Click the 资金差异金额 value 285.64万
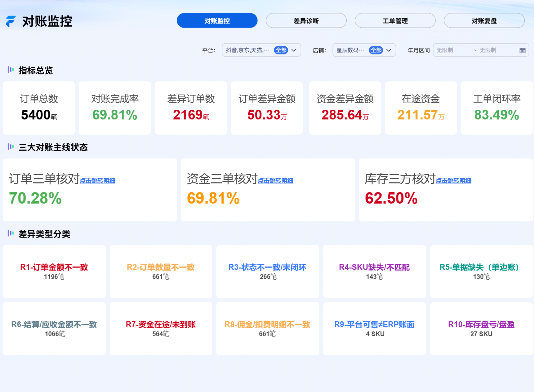 [345, 115]
